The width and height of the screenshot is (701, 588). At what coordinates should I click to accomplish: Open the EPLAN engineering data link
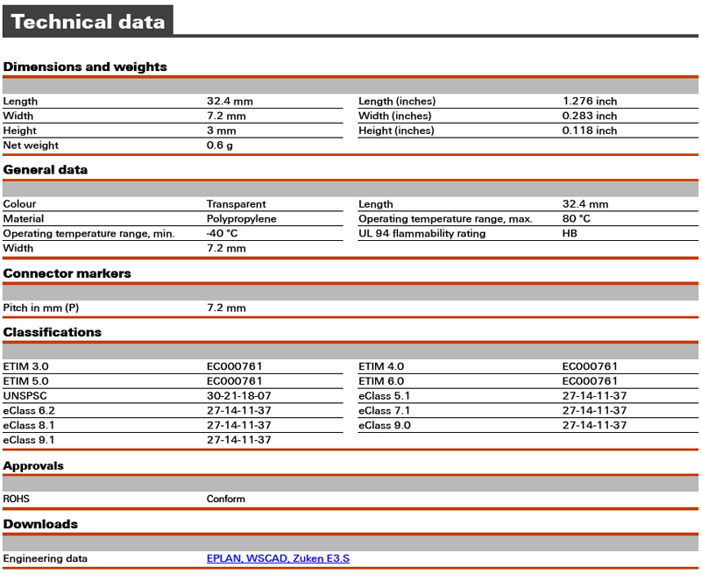click(224, 558)
